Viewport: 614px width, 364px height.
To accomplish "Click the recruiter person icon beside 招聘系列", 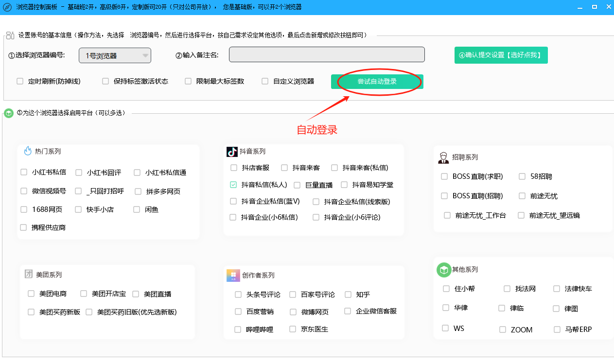I will tap(443, 157).
